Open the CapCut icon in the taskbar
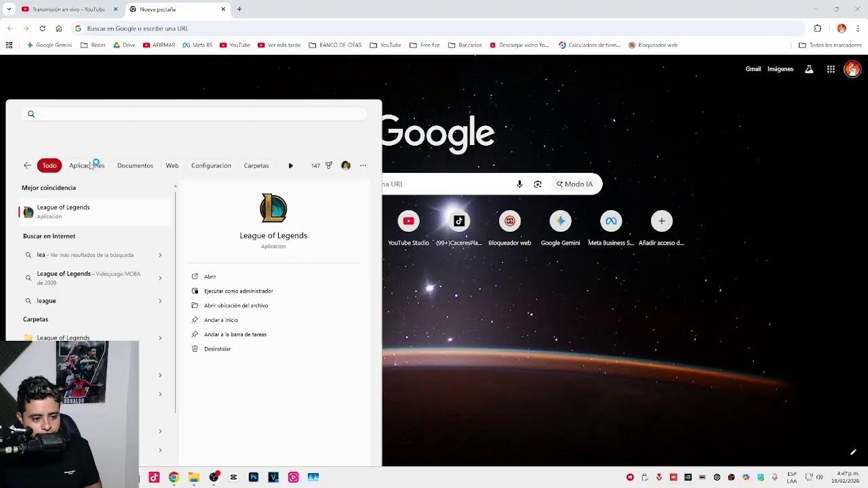This screenshot has height=488, width=868. [234, 477]
